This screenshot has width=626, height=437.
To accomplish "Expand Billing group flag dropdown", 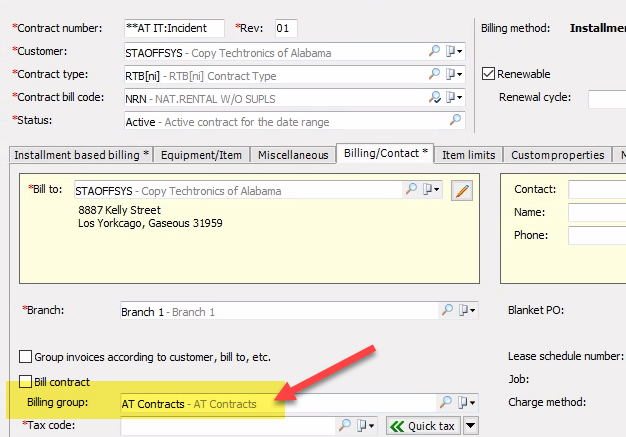I will 467,403.
